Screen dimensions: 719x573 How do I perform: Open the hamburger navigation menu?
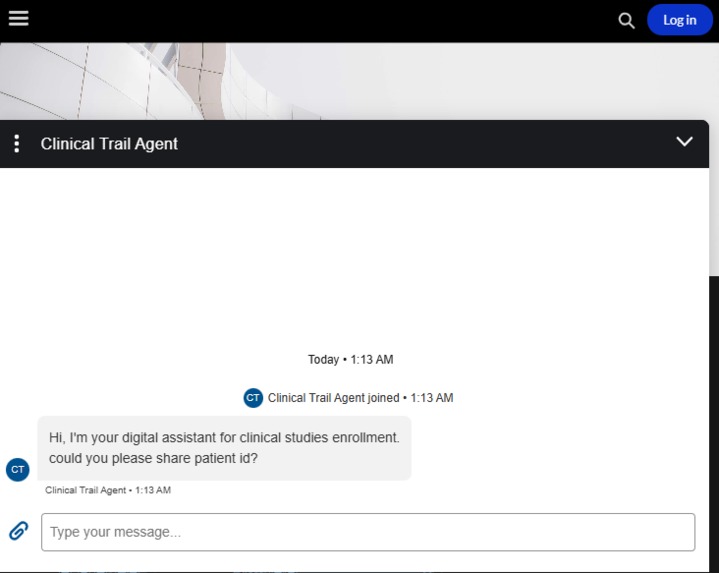[18, 19]
